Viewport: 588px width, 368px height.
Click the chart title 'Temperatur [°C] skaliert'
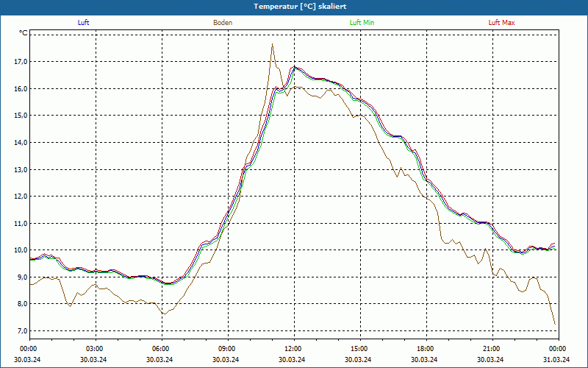tap(300, 7)
